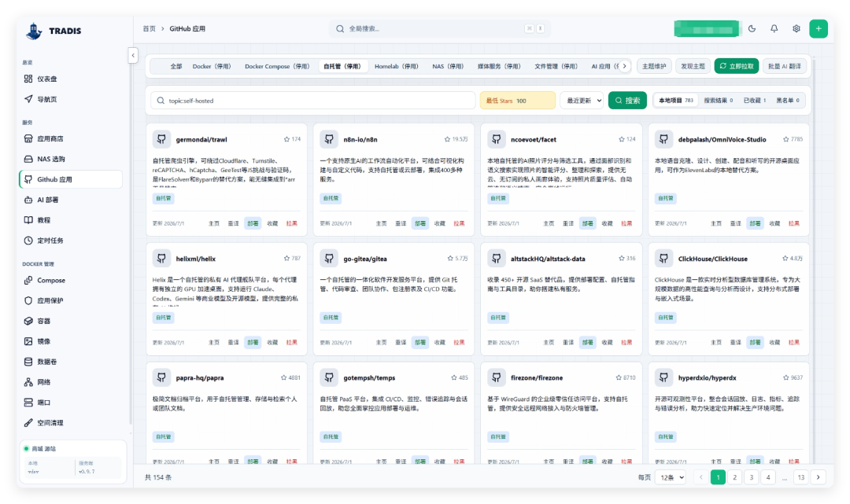Select the 全部 category tab
The height and width of the screenshot is (504, 850).
click(176, 67)
